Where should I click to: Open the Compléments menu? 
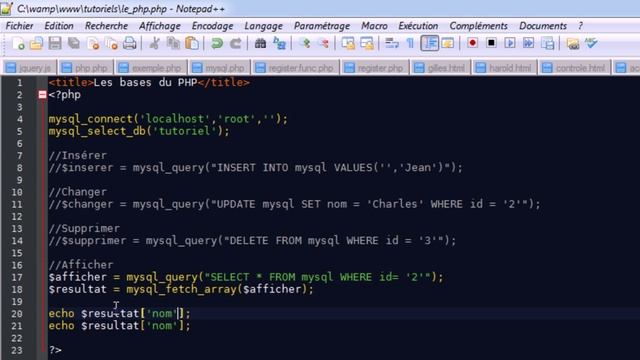tap(478, 26)
